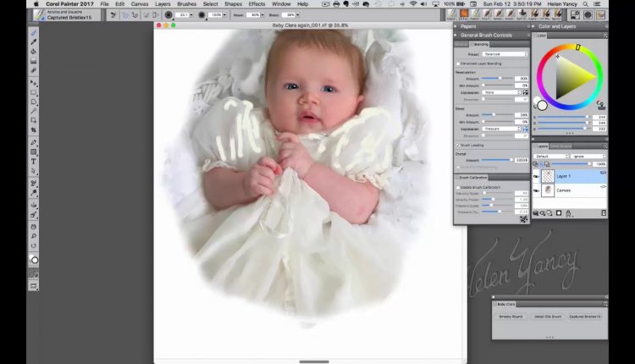The image size is (635, 364).
Task: Select the Brush tool in the toolbox
Action: coord(34,32)
